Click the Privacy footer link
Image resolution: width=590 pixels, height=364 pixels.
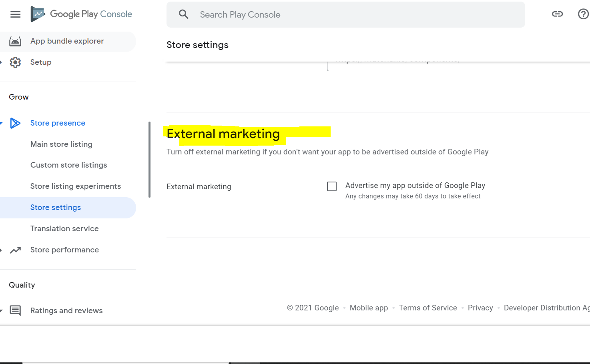pos(480,308)
